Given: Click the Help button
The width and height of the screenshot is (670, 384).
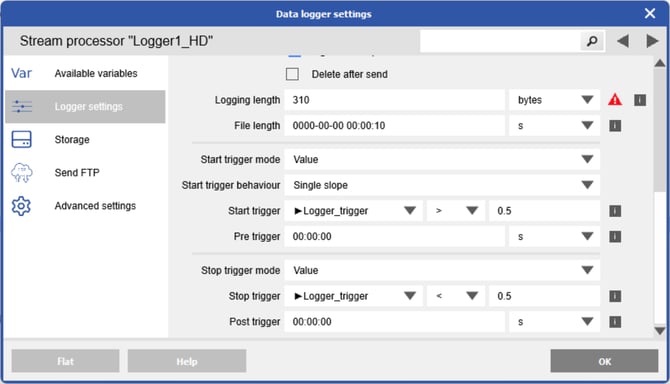Looking at the screenshot, I should click(x=187, y=361).
